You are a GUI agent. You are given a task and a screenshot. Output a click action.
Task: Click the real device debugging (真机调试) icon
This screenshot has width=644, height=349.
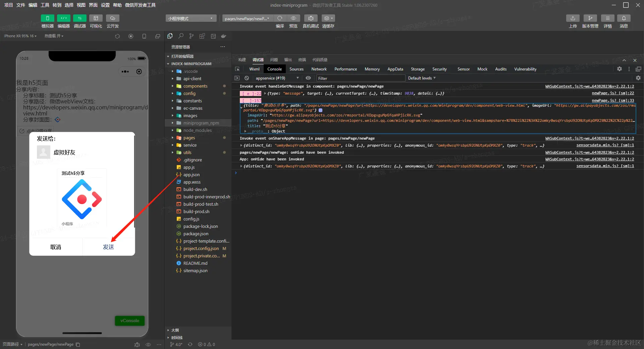311,18
